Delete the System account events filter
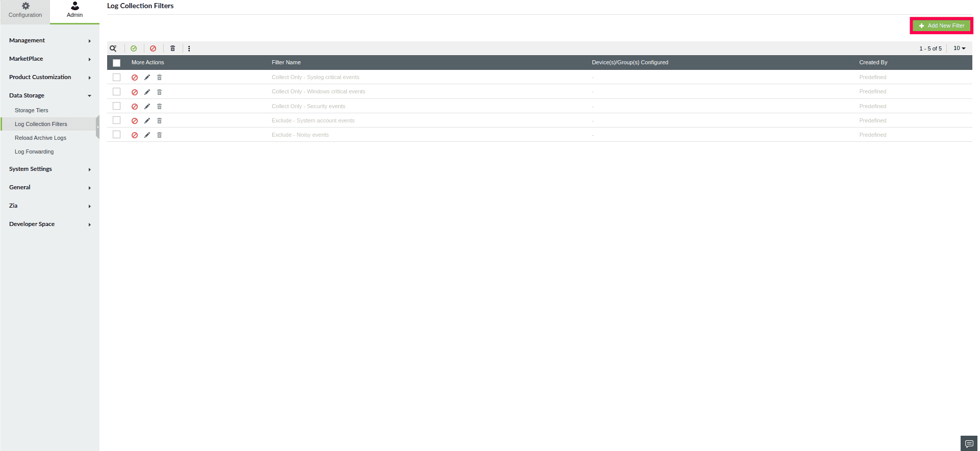The image size is (980, 451). (159, 120)
